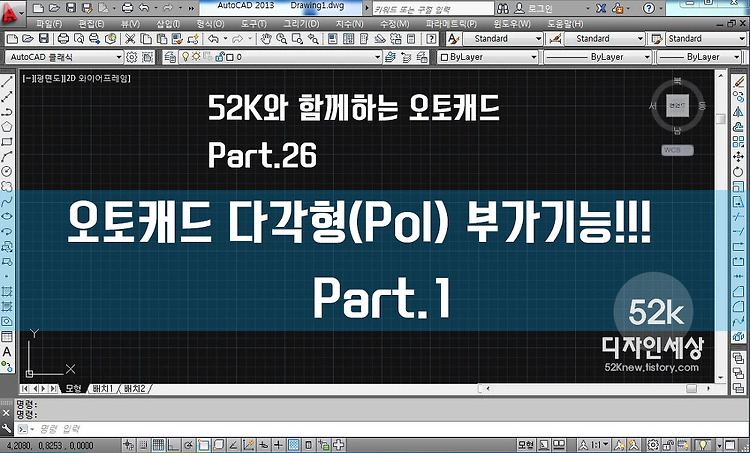Open the 파일(F) menu
The height and width of the screenshot is (453, 750).
click(x=49, y=23)
